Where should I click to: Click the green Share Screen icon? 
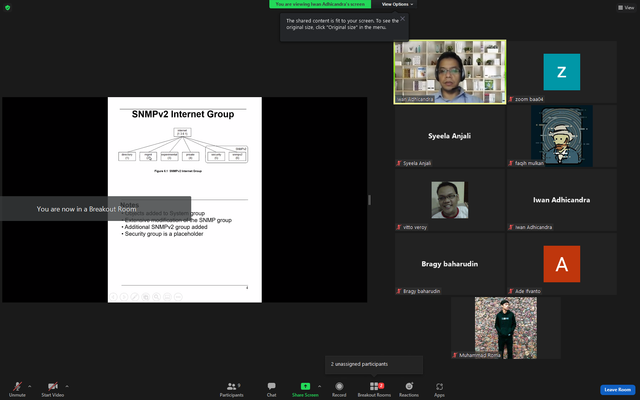point(305,386)
